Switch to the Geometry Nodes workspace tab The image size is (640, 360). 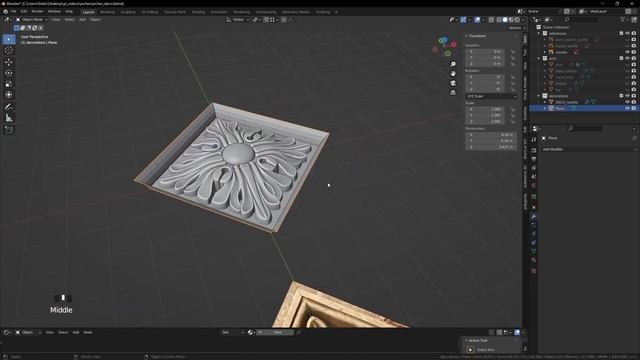tap(296, 12)
